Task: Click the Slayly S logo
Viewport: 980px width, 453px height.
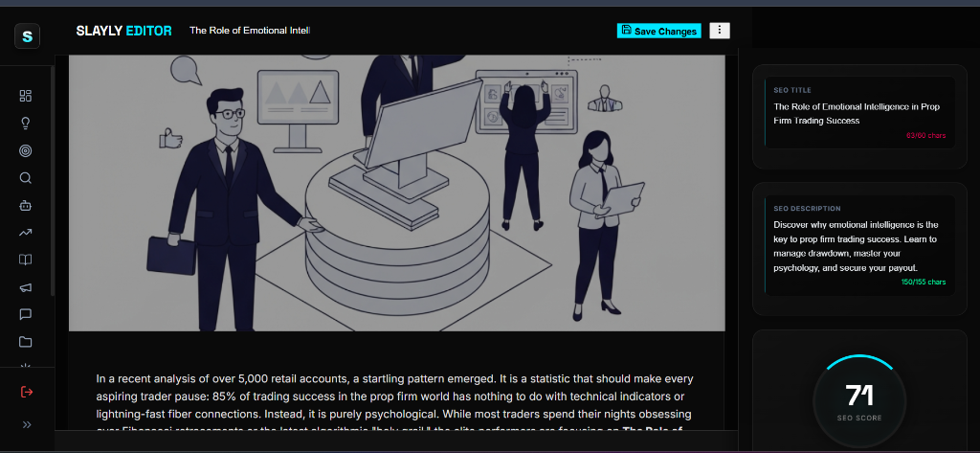Action: [27, 36]
